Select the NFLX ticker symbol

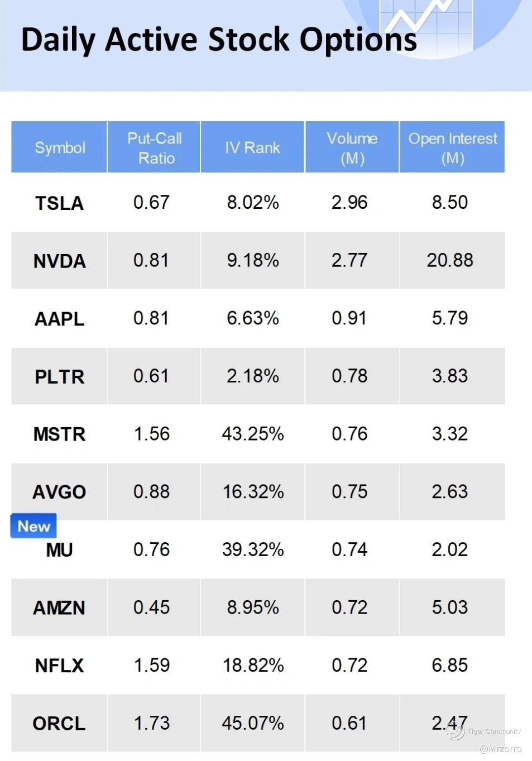point(59,666)
